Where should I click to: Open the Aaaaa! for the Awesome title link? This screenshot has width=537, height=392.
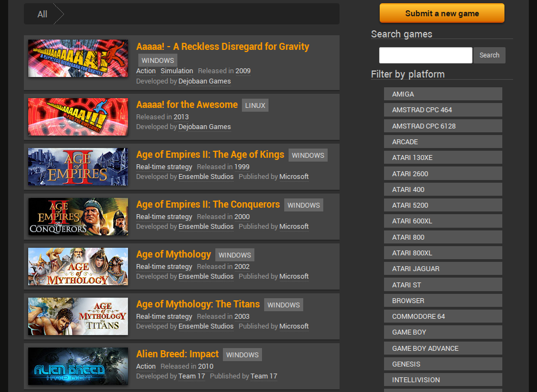pyautogui.click(x=187, y=105)
